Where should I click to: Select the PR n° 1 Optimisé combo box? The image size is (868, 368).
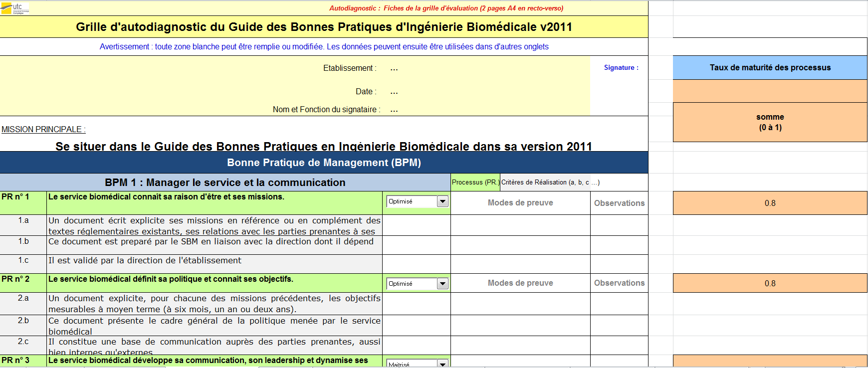(x=417, y=201)
